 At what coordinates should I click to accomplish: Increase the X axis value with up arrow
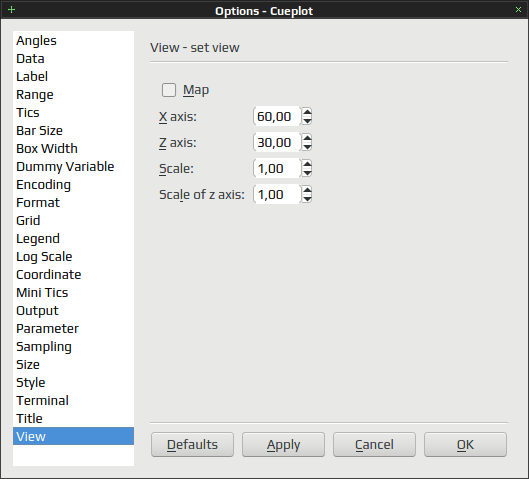coord(307,112)
